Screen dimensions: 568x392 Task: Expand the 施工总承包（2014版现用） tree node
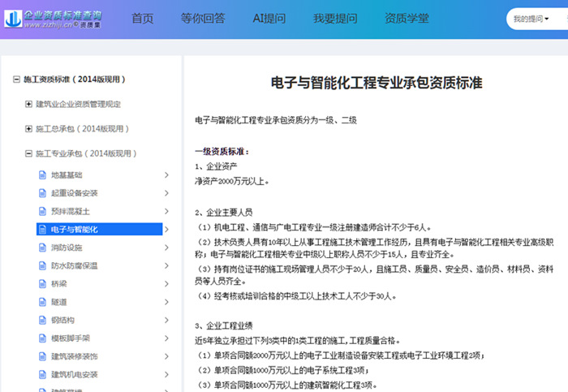coord(28,129)
